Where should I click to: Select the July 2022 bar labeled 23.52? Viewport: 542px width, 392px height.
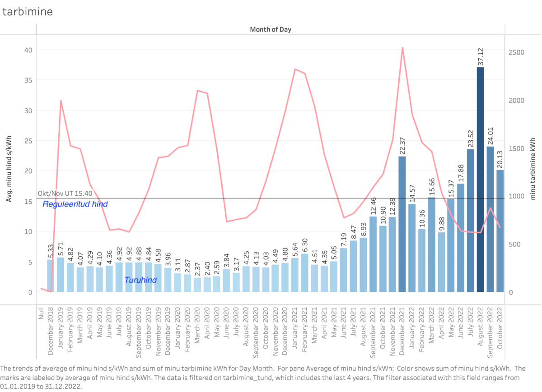(470, 221)
